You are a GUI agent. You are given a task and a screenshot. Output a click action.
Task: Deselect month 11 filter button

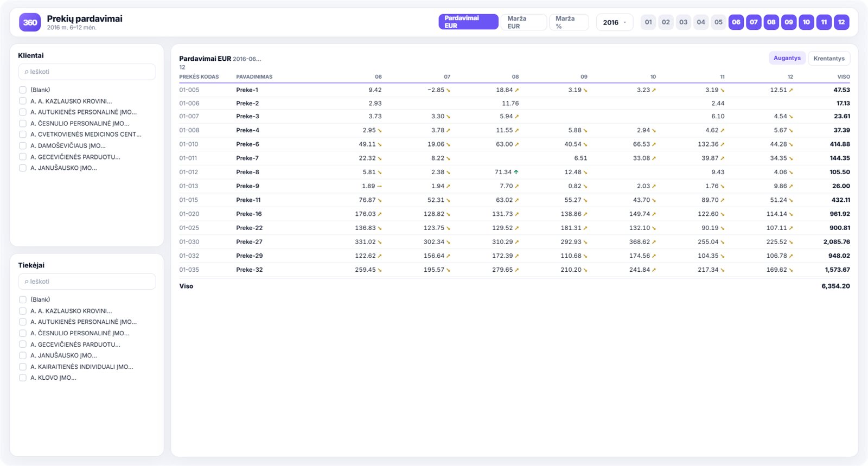[824, 22]
